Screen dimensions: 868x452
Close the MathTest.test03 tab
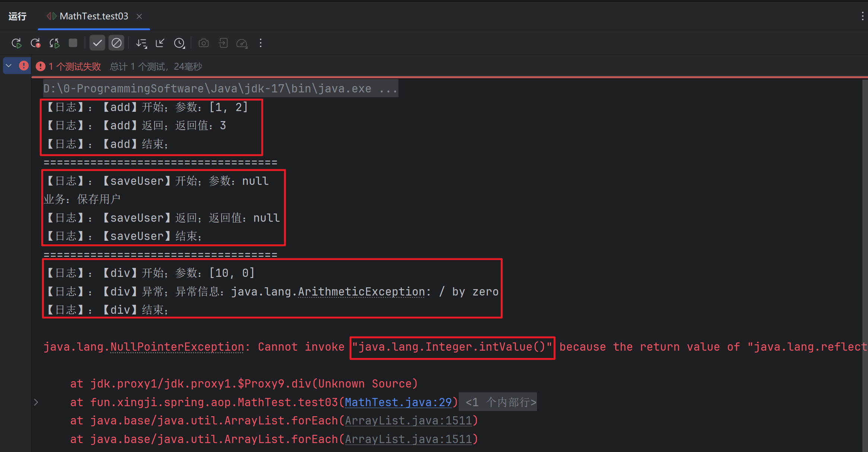[x=139, y=16]
